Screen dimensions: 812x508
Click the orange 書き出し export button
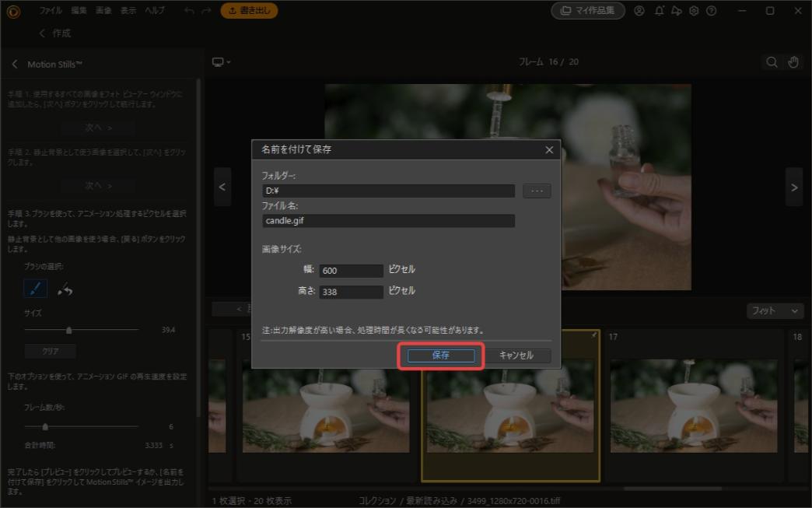click(x=249, y=11)
